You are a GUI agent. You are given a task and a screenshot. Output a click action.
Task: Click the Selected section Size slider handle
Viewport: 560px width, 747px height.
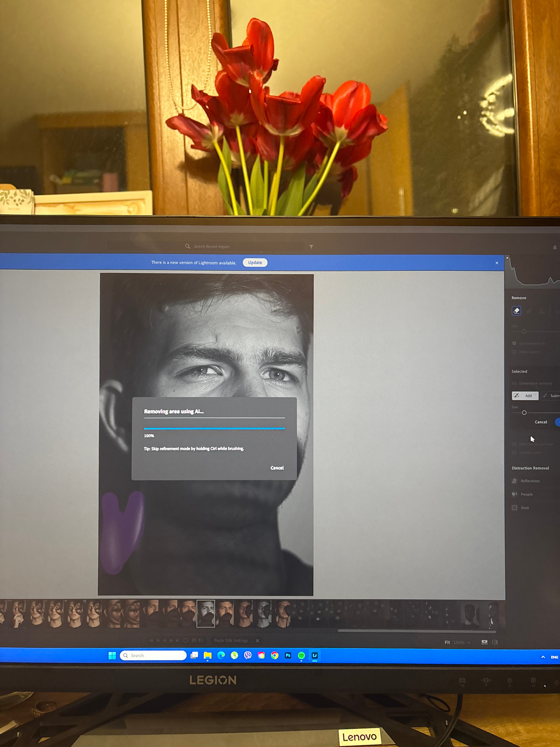524,413
